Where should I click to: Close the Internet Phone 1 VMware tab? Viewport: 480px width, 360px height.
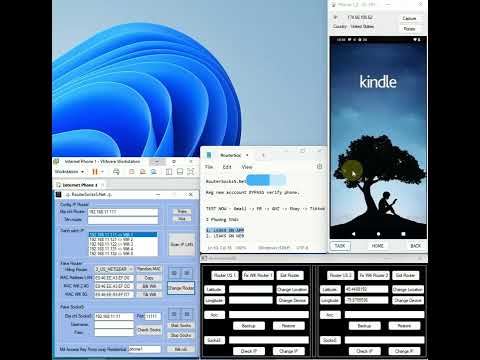(x=103, y=185)
